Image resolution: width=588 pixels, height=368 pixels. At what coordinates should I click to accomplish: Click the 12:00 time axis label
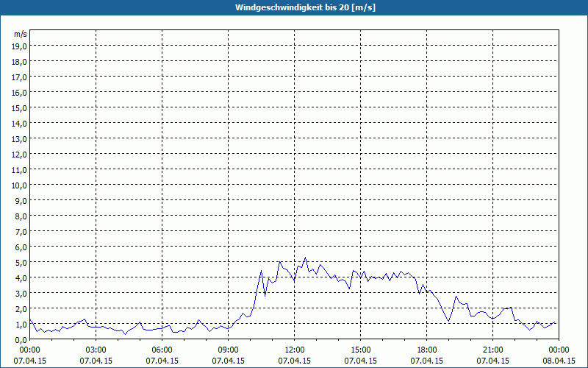295,350
